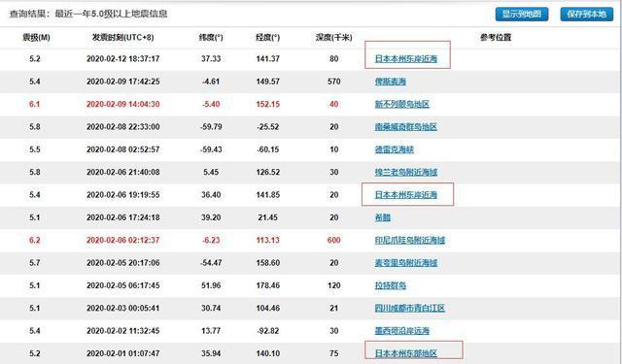This screenshot has width=622, height=364.
Task: Open 日本本州东岸近海 link dated 2020-02-06 19:19:55
Action: pos(406,195)
